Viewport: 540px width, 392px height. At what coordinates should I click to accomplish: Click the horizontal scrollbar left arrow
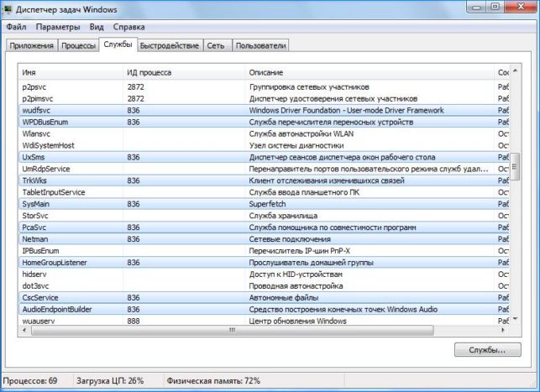[24, 330]
